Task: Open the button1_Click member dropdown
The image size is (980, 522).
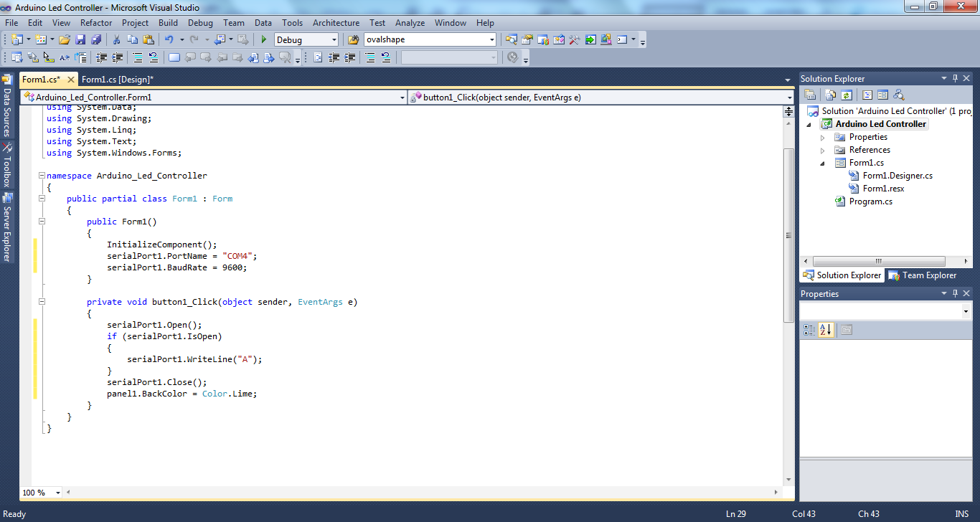Action: pyautogui.click(x=790, y=98)
